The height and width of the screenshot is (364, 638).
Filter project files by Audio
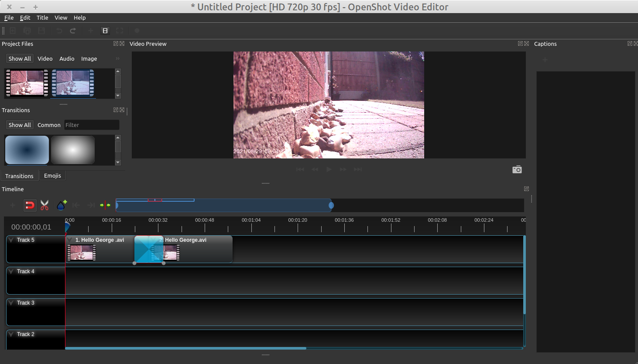[x=67, y=58]
